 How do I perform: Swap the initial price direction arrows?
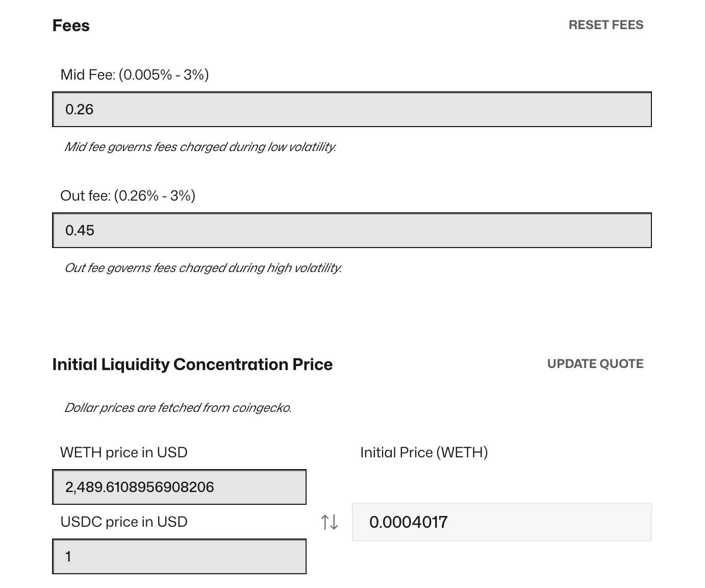click(330, 522)
